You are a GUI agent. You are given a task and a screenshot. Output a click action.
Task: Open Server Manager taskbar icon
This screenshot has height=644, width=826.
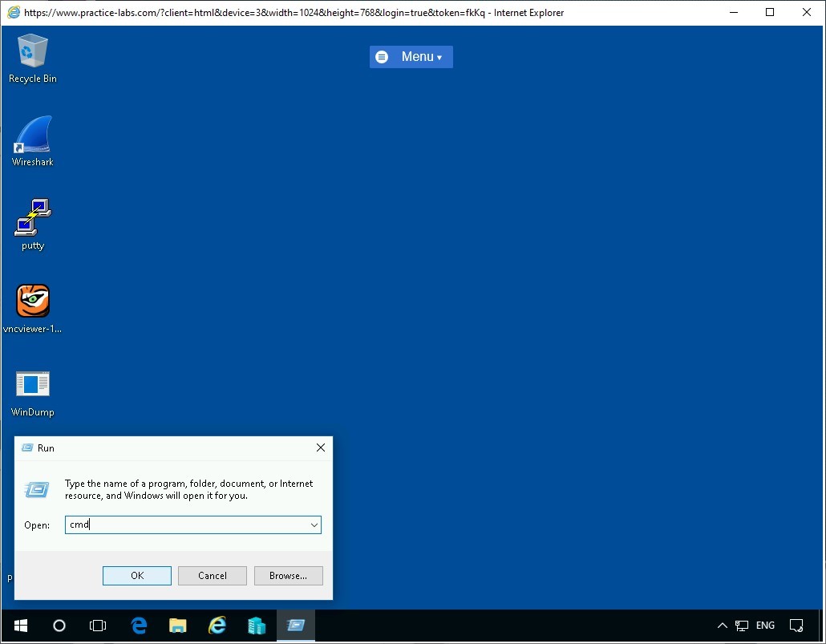(257, 626)
